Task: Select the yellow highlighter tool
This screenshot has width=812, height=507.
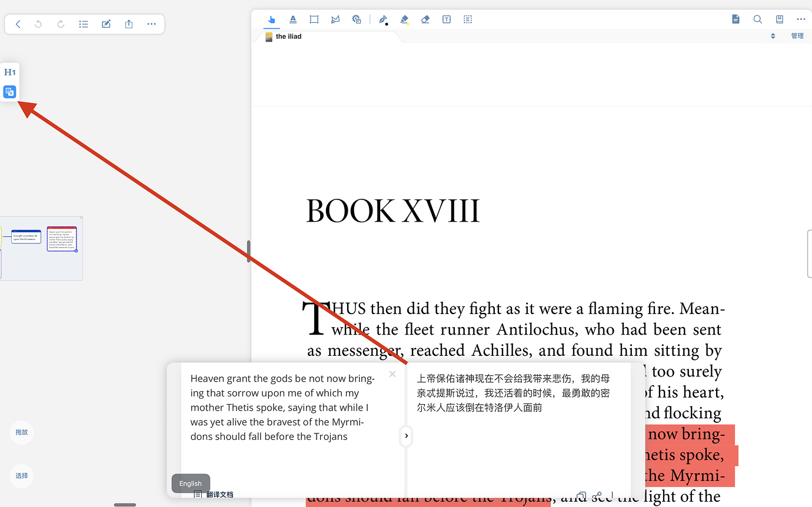Action: click(x=404, y=19)
